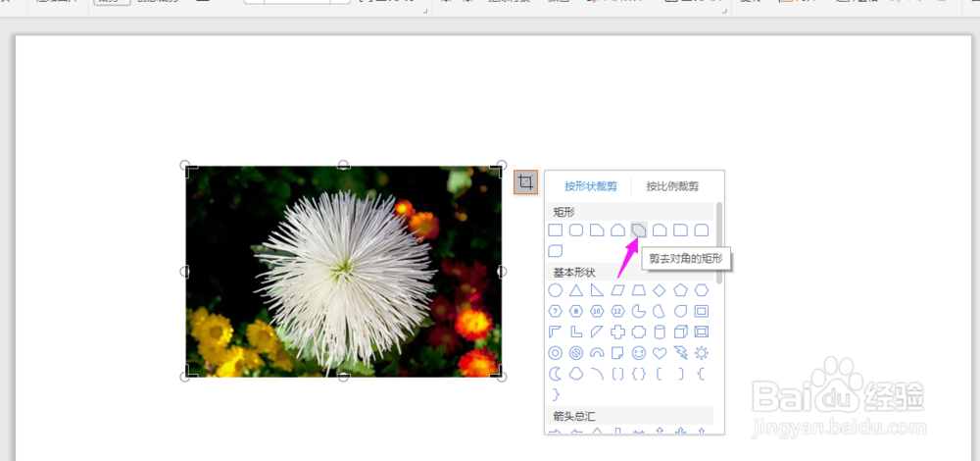Viewport: 980px width, 461px height.
Task: Select the cloud shape
Action: (576, 374)
